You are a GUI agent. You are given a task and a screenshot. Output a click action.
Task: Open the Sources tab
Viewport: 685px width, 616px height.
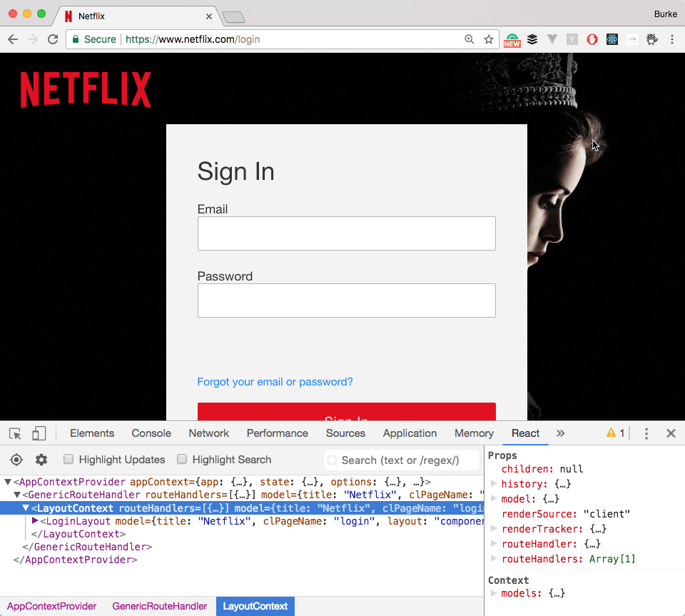345,433
